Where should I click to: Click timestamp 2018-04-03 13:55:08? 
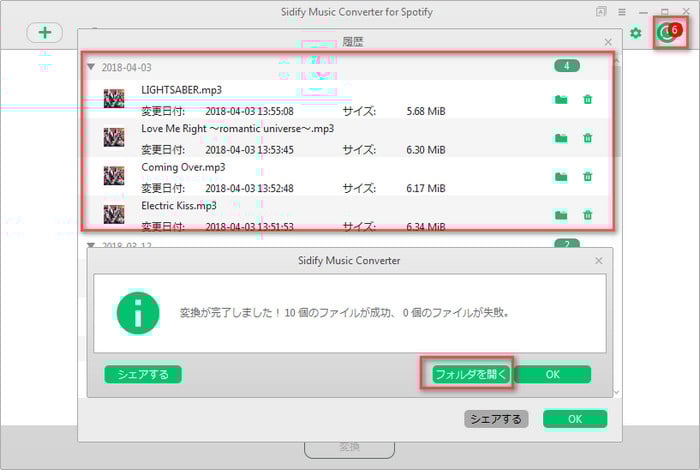pyautogui.click(x=250, y=111)
